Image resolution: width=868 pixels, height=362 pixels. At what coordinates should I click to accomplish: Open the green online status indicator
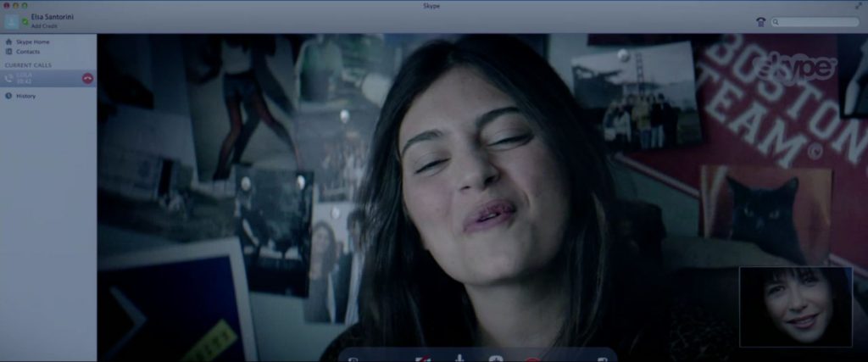pos(25,21)
